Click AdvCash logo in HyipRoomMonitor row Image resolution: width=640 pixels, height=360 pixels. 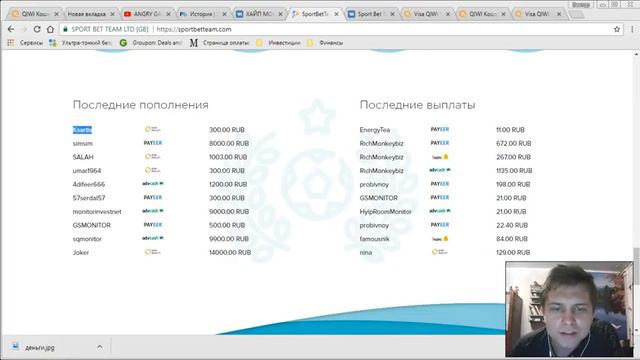pyautogui.click(x=440, y=211)
